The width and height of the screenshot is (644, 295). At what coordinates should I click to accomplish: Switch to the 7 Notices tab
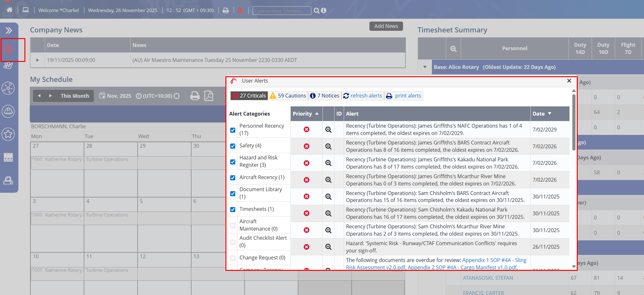[x=325, y=96]
